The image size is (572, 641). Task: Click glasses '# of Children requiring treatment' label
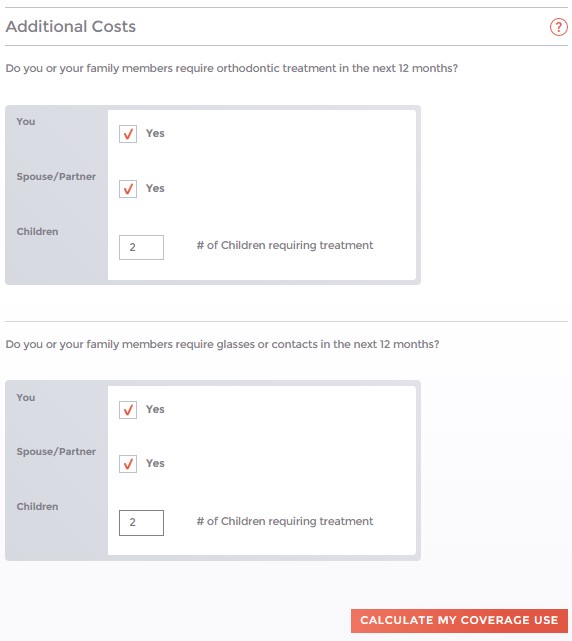point(285,521)
